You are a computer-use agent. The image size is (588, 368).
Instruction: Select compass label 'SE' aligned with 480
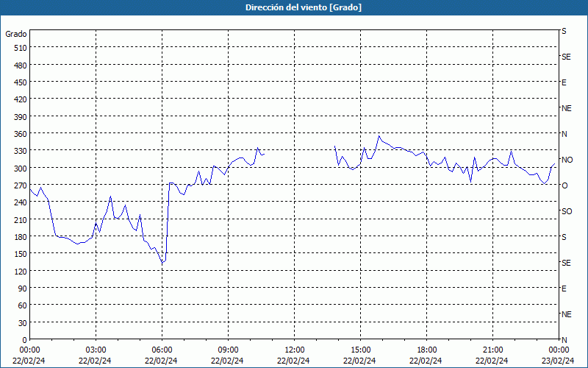point(566,57)
